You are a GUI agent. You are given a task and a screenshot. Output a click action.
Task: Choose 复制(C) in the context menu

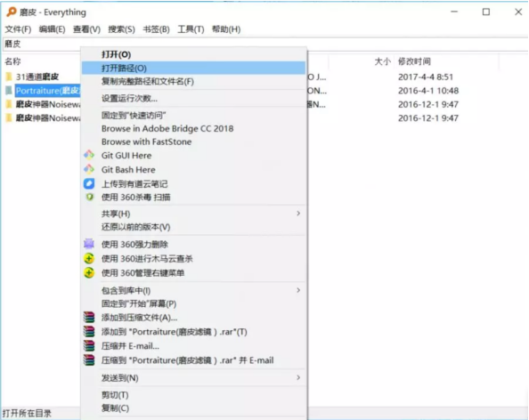193,408
